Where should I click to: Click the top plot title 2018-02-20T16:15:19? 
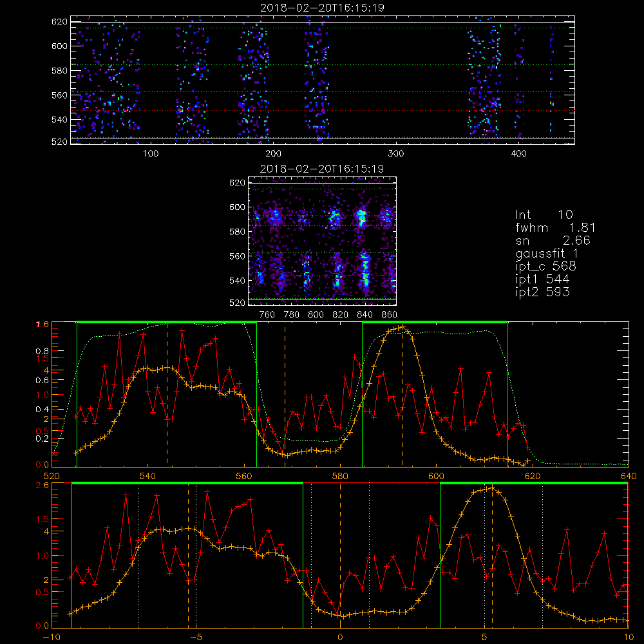click(x=322, y=8)
